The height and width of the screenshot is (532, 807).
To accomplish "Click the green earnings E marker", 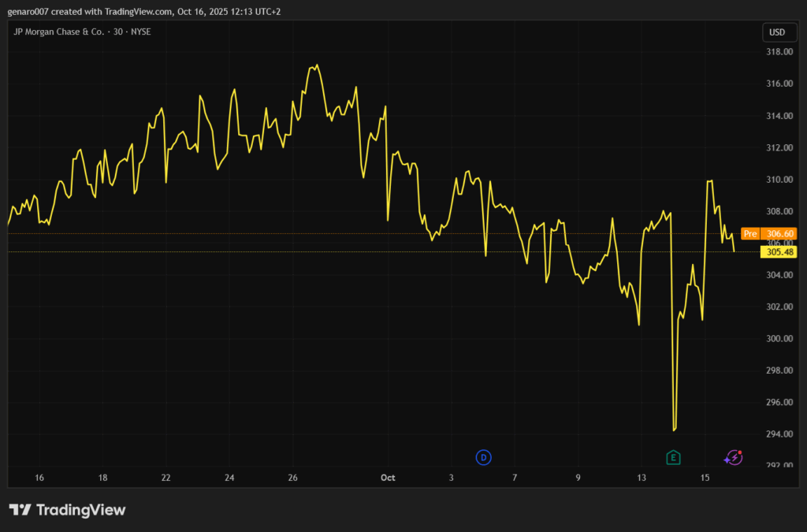I will tap(673, 457).
